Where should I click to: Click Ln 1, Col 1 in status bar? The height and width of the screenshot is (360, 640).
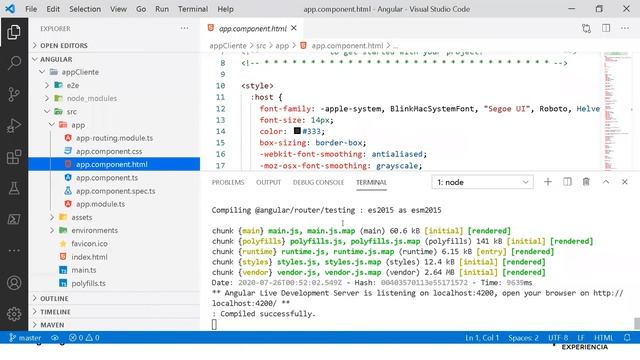point(482,338)
